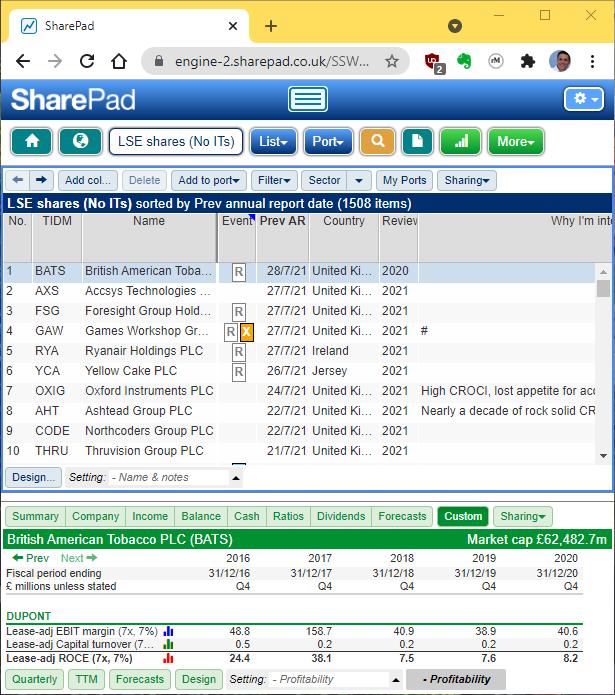Open the financials Sharing dropdown
This screenshot has width=615, height=695.
pos(522,516)
